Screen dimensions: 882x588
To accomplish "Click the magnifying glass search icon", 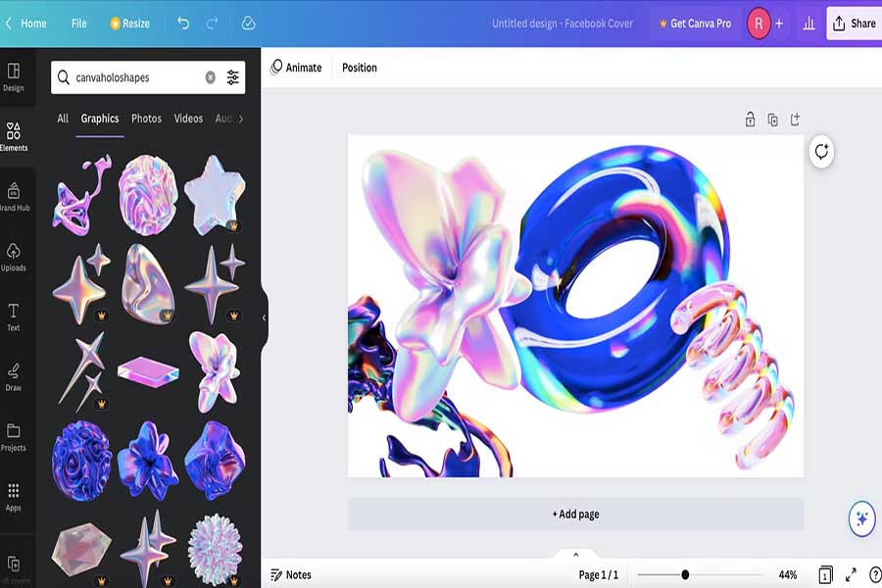I will click(64, 77).
